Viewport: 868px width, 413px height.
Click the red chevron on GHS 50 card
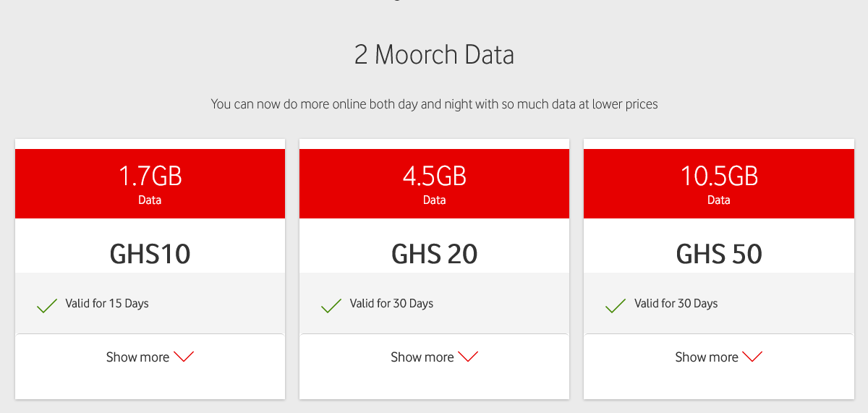click(x=752, y=357)
